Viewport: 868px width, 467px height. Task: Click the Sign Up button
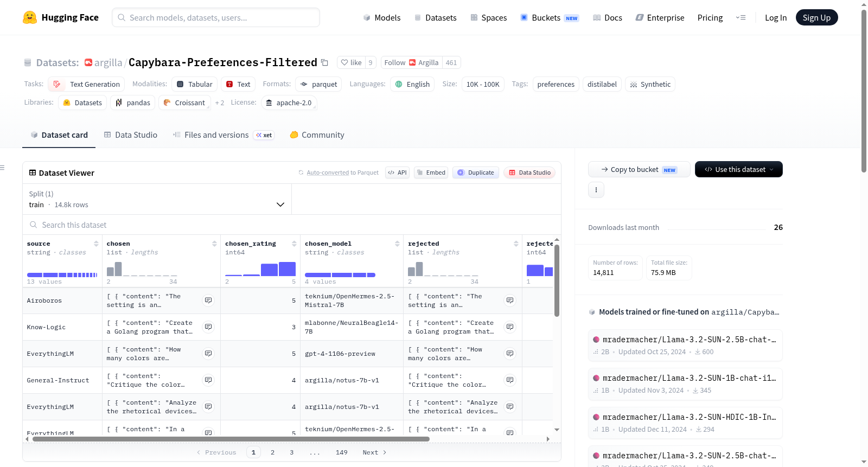click(x=816, y=17)
